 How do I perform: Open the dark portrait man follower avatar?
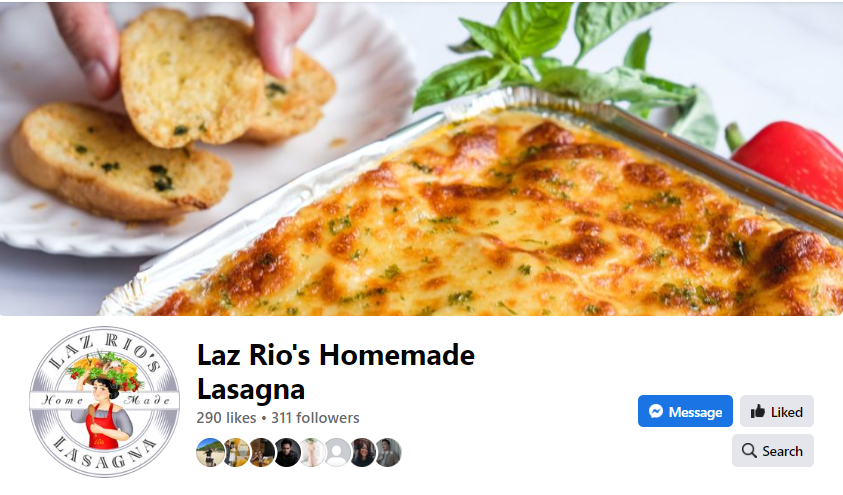click(x=287, y=453)
